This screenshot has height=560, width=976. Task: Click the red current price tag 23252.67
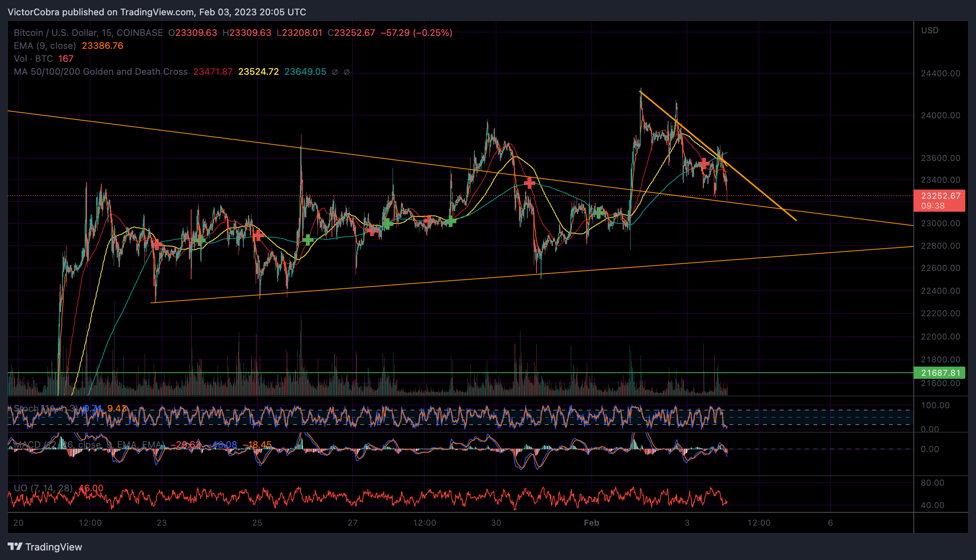[x=939, y=201]
